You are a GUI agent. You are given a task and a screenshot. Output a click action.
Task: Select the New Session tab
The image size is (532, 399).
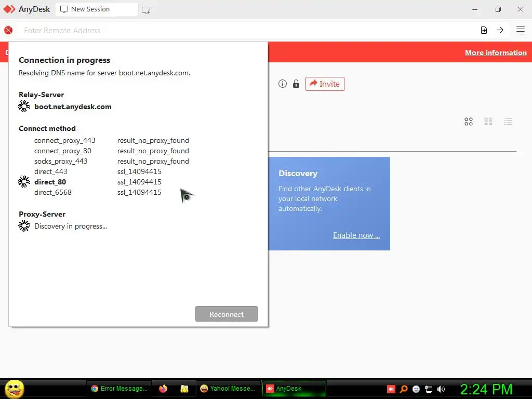pos(97,9)
